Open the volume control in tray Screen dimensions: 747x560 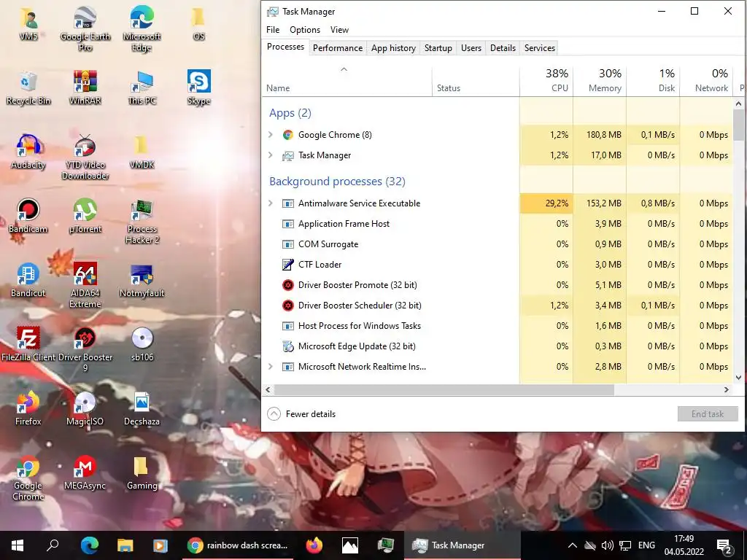pos(608,545)
